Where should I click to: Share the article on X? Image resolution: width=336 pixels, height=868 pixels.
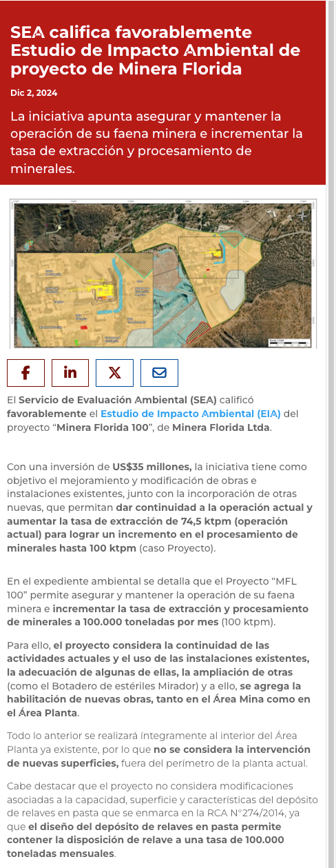click(115, 373)
